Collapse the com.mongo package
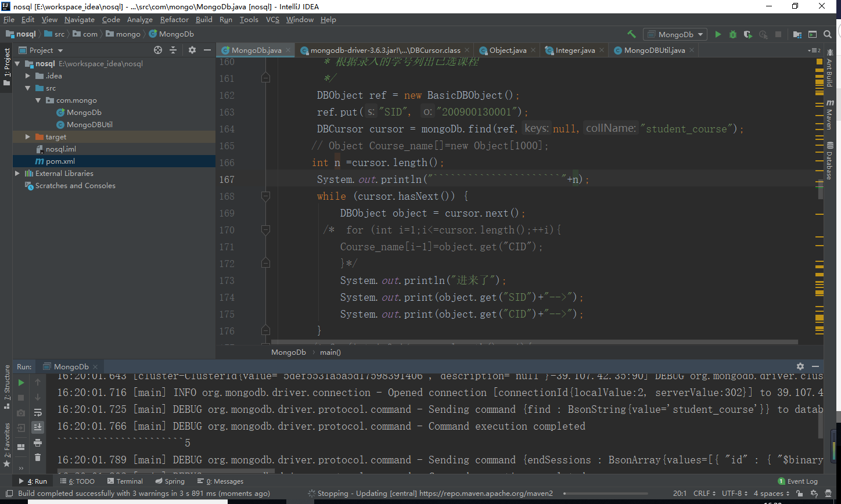 pos(38,100)
